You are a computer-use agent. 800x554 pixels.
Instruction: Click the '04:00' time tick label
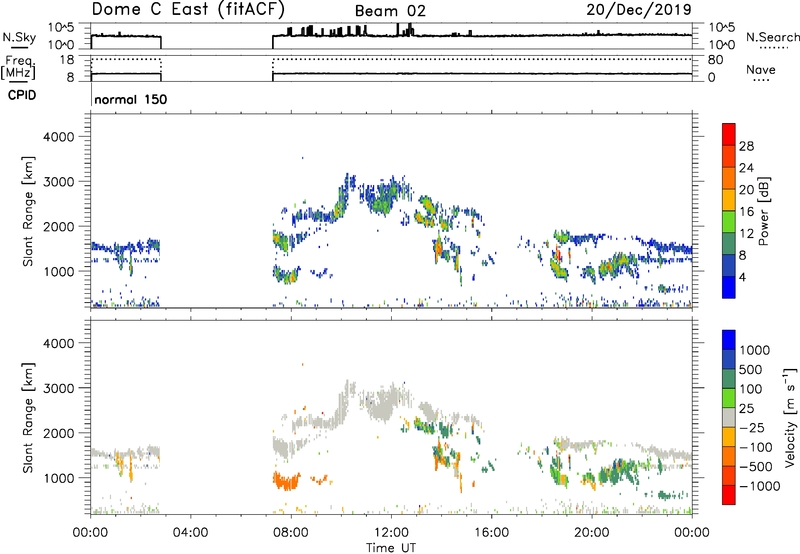191,533
